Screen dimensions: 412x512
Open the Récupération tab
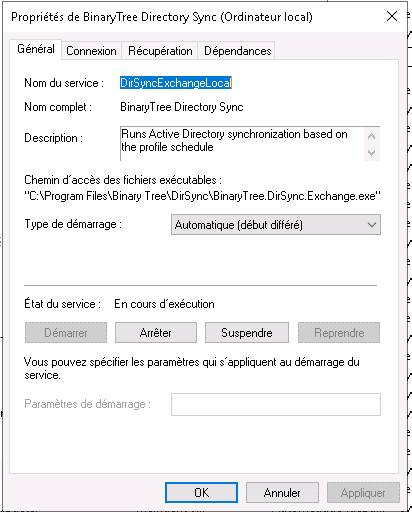coord(160,51)
